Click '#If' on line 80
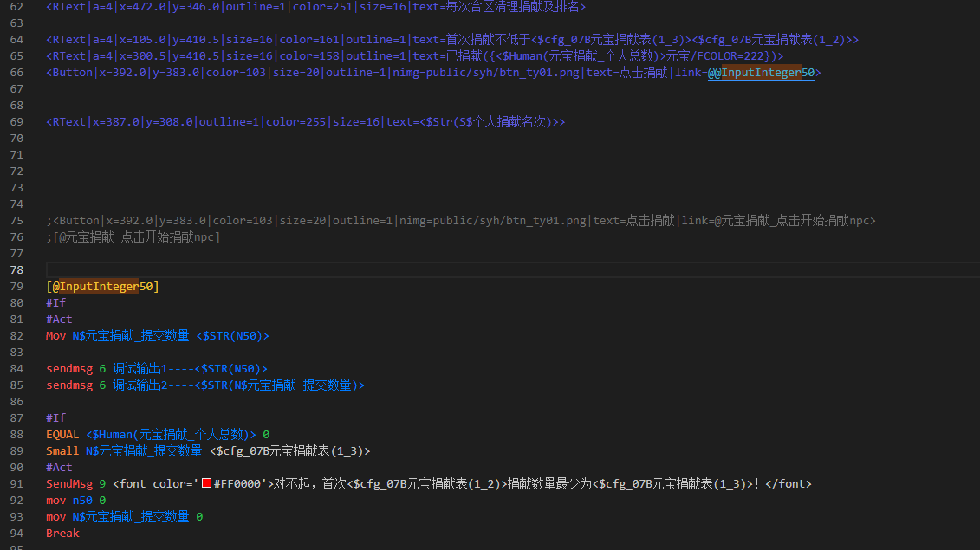The image size is (980, 550). 55,302
